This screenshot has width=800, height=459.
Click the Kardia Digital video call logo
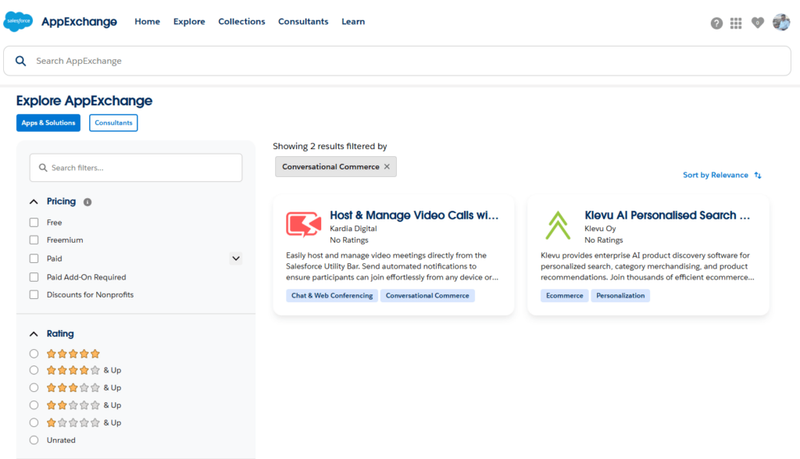303,224
